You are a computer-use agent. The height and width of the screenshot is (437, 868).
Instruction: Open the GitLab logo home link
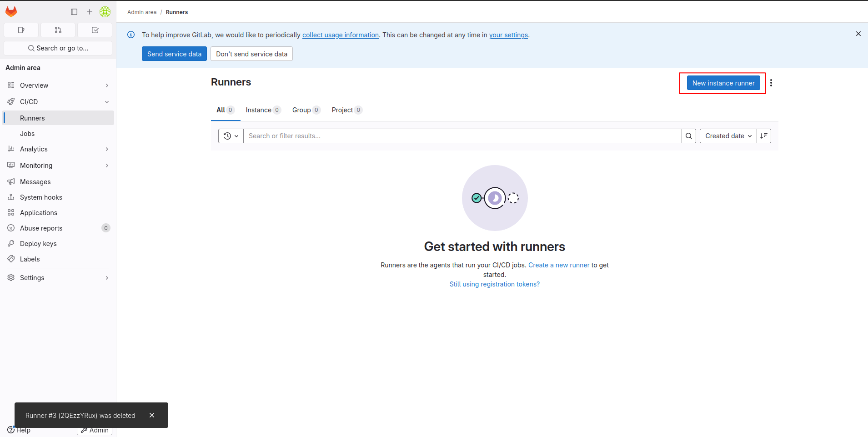pos(11,12)
